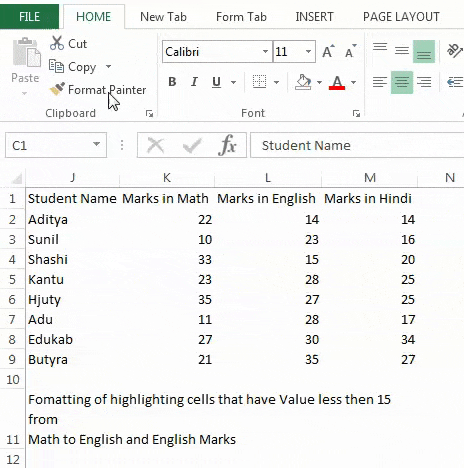
Task: Select column K header
Action: pos(167,178)
